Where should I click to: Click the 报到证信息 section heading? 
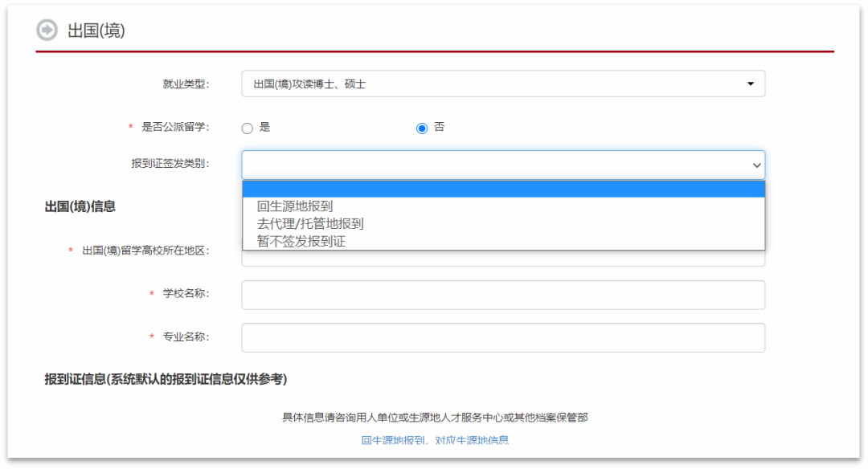click(166, 379)
